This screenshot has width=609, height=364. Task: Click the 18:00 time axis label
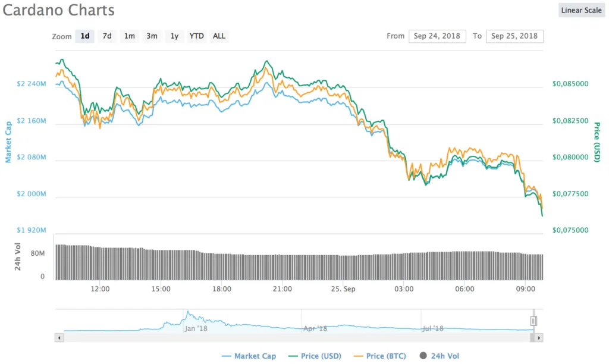pos(222,289)
